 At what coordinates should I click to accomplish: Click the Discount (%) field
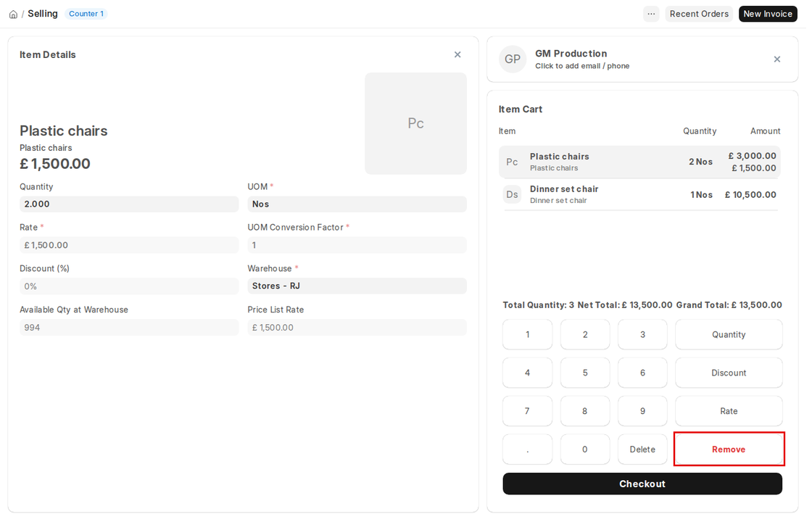[x=129, y=286]
